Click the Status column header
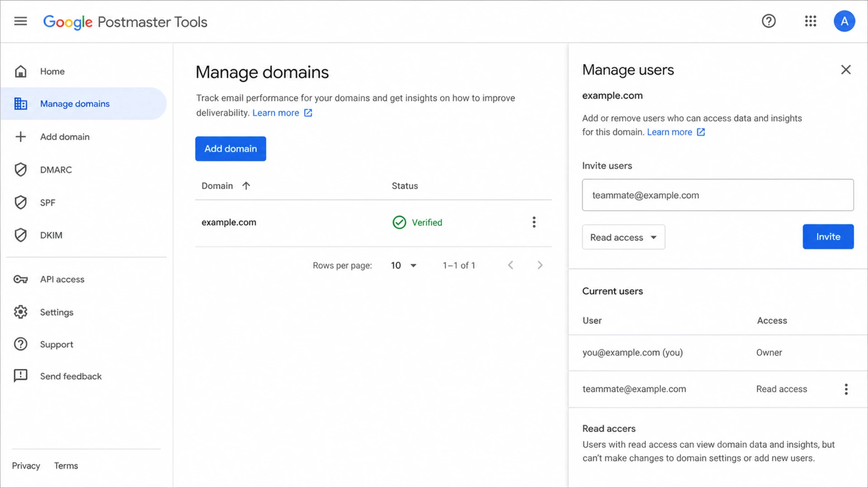Image resolution: width=868 pixels, height=488 pixels. tap(405, 186)
